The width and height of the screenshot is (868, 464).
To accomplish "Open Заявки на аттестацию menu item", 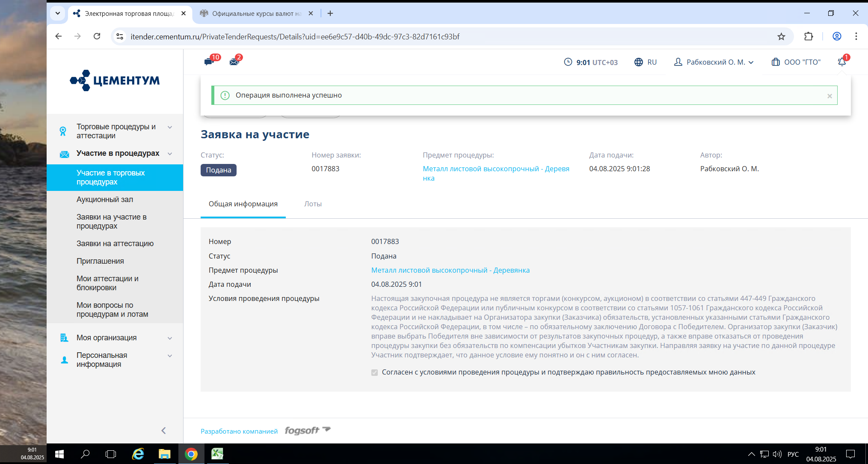I will (115, 244).
